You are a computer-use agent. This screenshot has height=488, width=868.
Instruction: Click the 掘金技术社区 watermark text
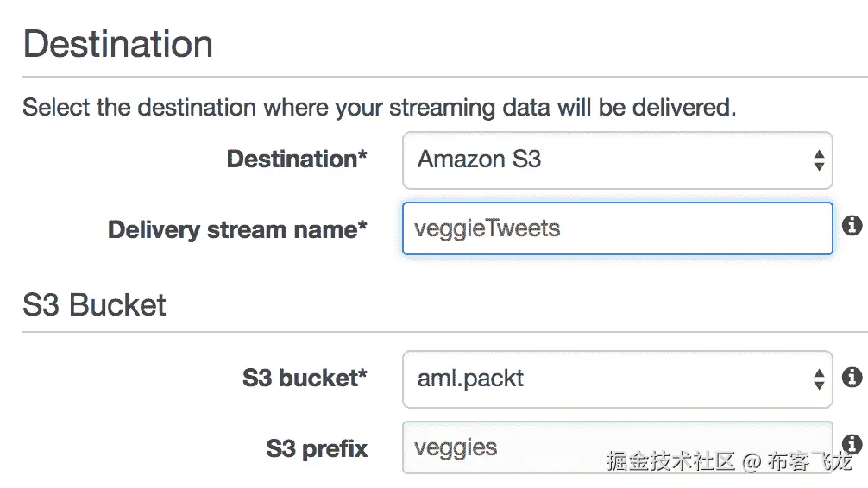pos(671,462)
